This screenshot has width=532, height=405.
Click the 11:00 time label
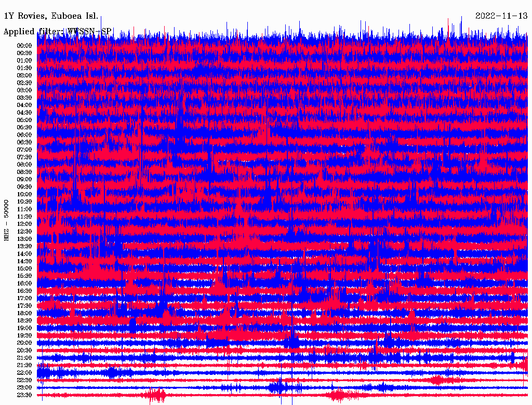[x=24, y=209]
